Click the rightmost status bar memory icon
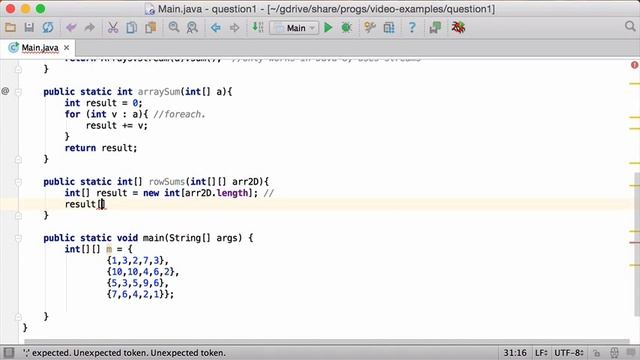This screenshot has width=640, height=360. coord(632,353)
